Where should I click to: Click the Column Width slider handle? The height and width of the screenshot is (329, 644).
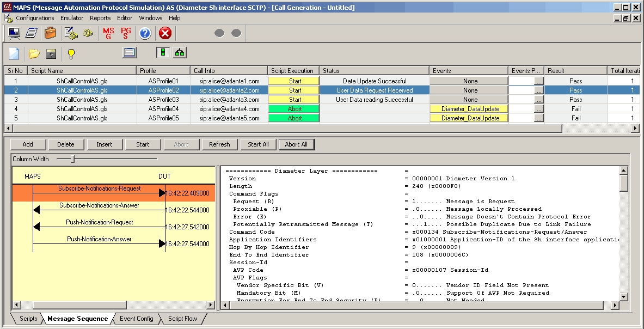72,159
